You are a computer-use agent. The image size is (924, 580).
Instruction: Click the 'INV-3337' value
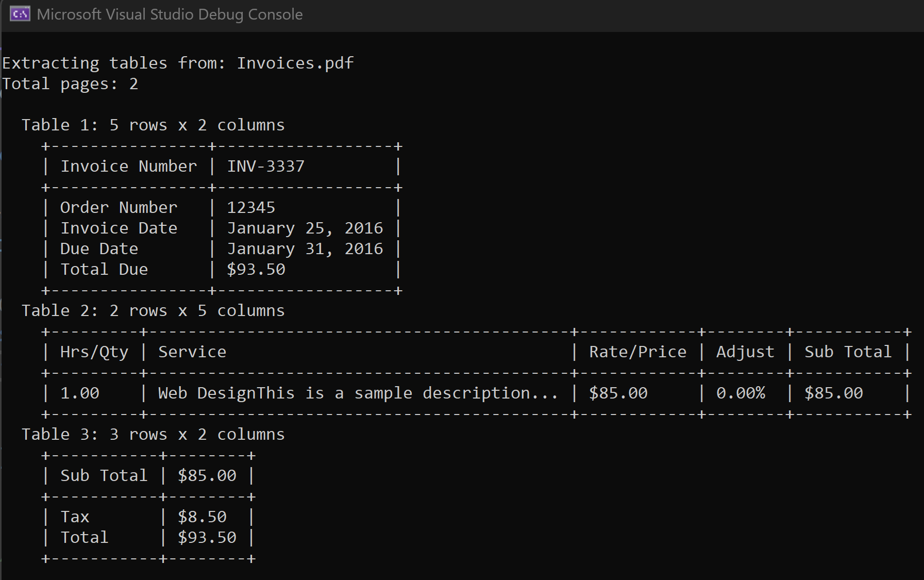click(x=266, y=166)
